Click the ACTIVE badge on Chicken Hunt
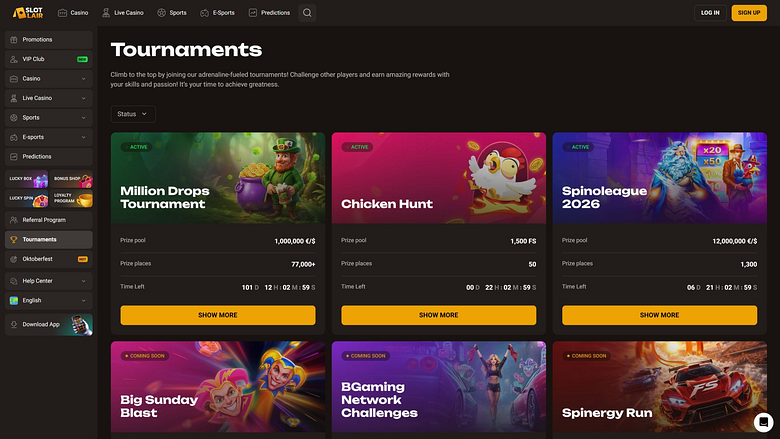Viewport: 780px width, 439px height. (x=357, y=147)
